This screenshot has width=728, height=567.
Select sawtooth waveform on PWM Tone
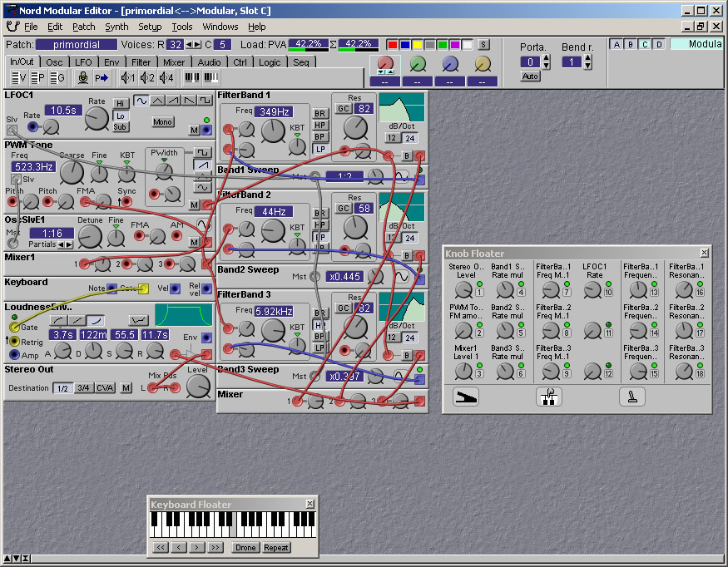point(202,165)
